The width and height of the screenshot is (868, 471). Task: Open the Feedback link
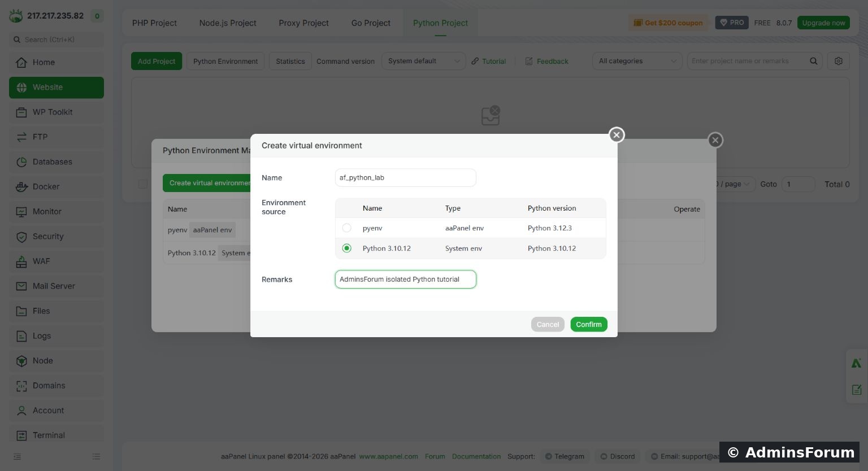click(x=547, y=61)
